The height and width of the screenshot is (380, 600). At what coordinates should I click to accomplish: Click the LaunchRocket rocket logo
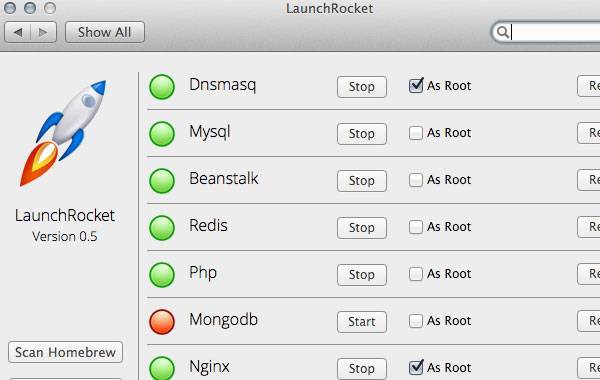[64, 133]
